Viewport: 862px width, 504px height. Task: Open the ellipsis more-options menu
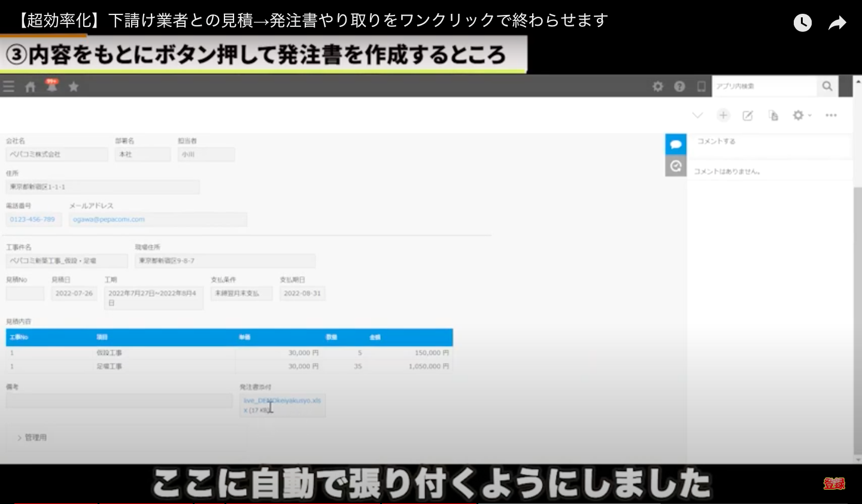831,115
